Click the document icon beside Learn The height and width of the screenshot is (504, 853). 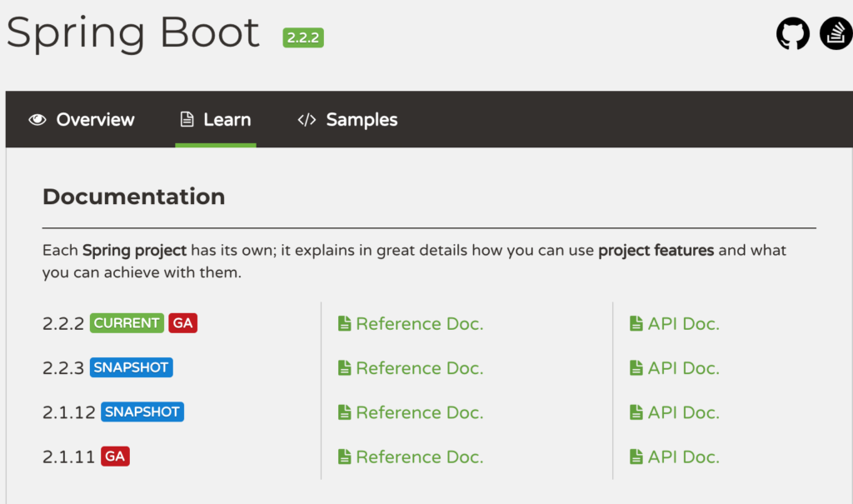click(x=187, y=119)
